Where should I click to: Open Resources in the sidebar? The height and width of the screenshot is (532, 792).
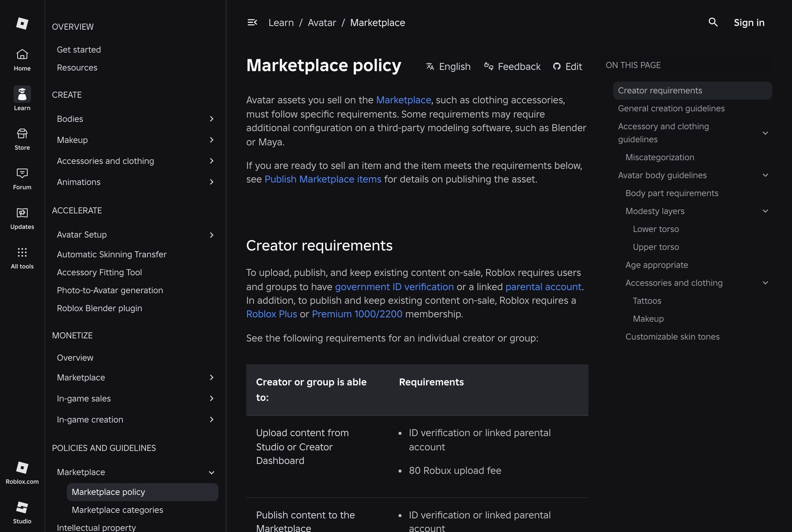click(x=77, y=68)
